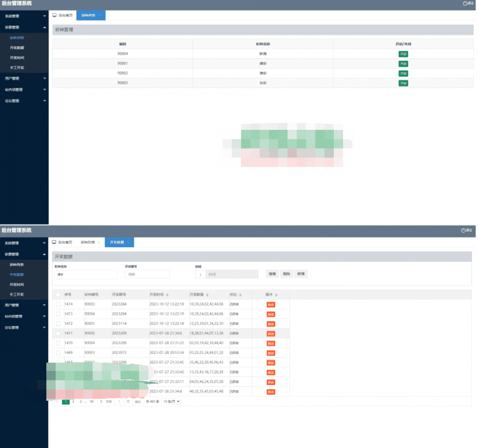Click the 确定 page jump confirm button

[x=138, y=402]
